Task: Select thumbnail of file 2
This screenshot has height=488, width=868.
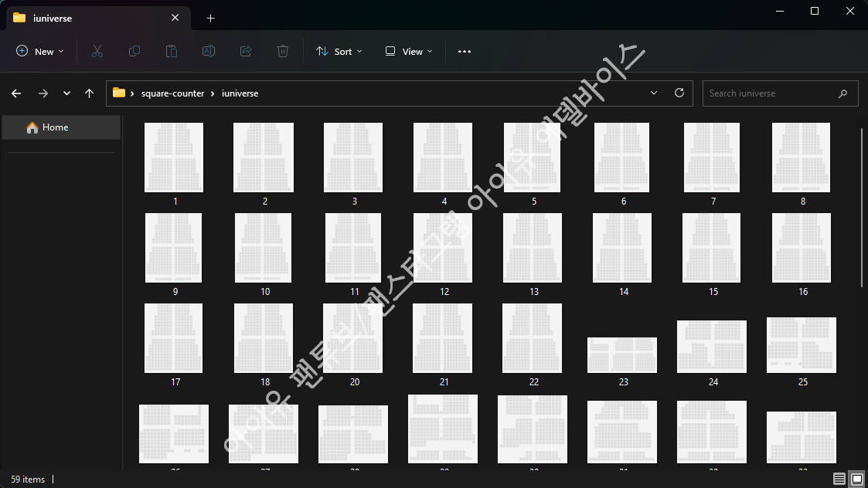Action: pos(264,158)
